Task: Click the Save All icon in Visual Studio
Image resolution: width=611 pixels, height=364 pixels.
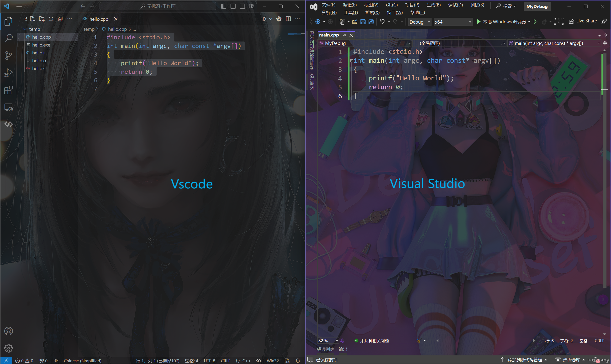Action: click(371, 22)
